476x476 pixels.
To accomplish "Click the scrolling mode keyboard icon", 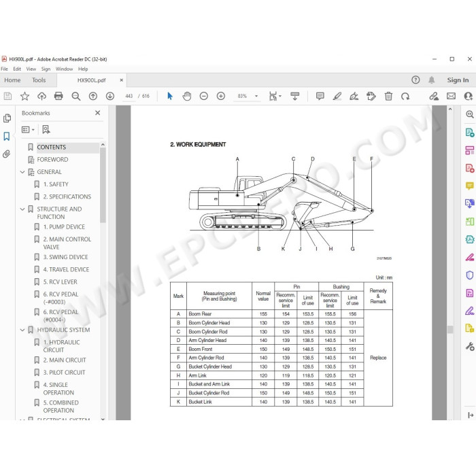I will (x=294, y=97).
